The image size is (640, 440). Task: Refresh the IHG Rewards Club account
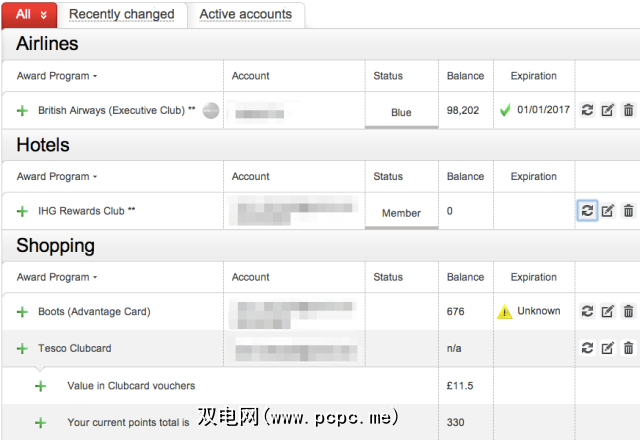(x=587, y=211)
